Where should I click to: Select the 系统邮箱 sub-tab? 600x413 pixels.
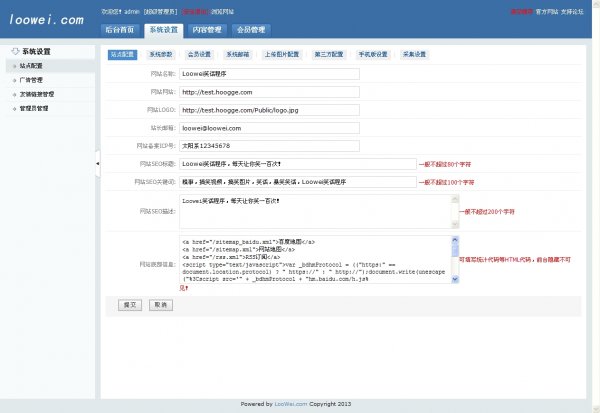pyautogui.click(x=238, y=55)
